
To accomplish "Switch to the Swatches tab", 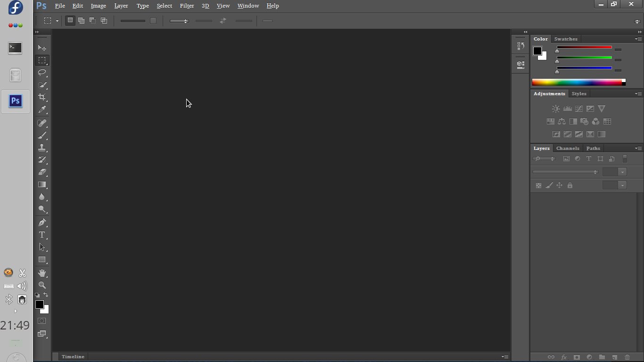I will (x=566, y=39).
